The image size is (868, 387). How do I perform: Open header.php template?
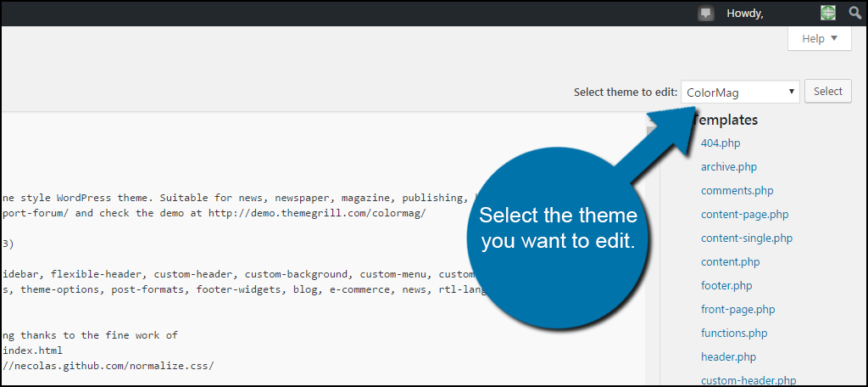coord(728,357)
